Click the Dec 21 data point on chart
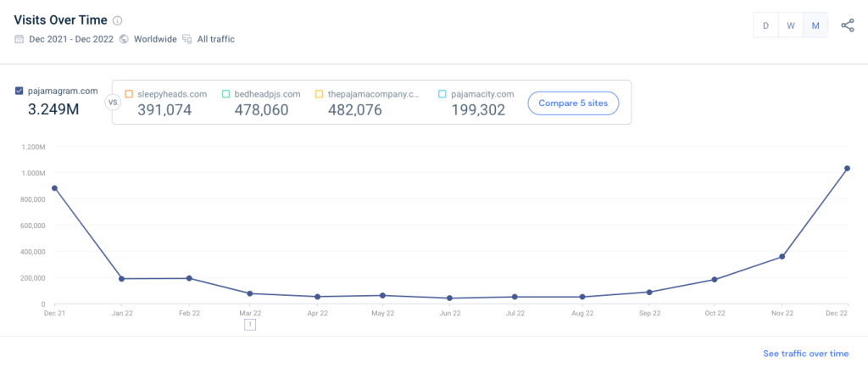 (55, 188)
